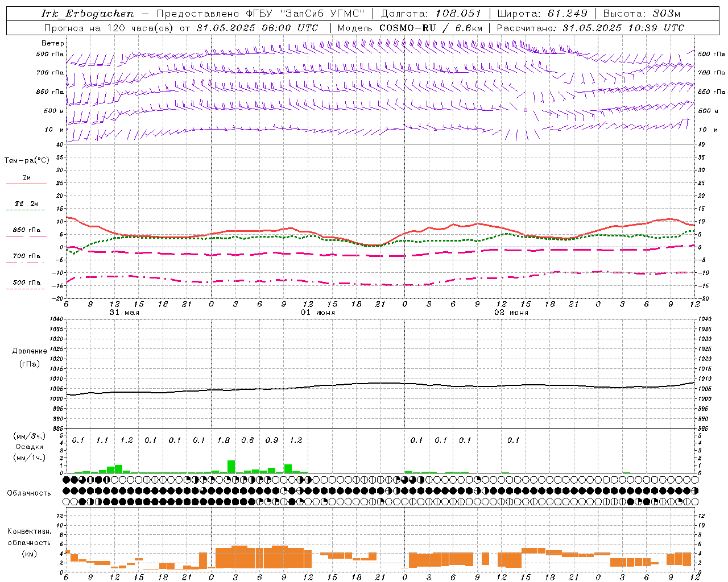The width and height of the screenshot is (728, 582).
Task: Click the pink dash-dot 500 гПа legend line
Action: click(26, 289)
